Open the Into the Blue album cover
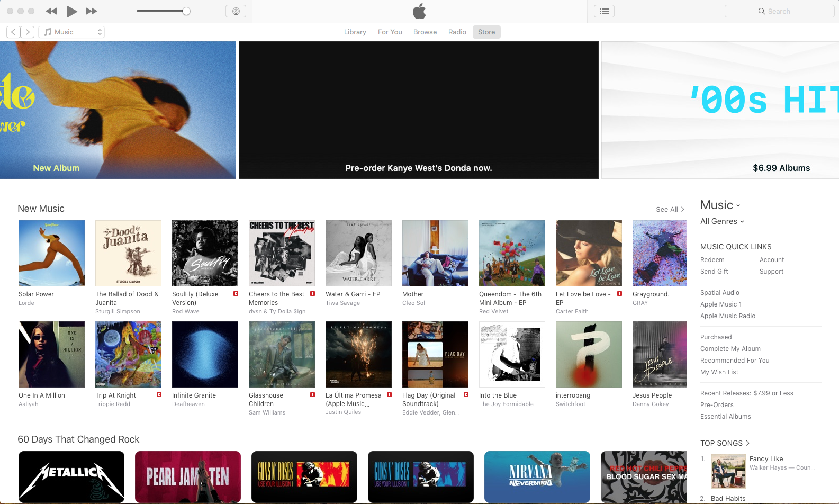 (x=512, y=354)
